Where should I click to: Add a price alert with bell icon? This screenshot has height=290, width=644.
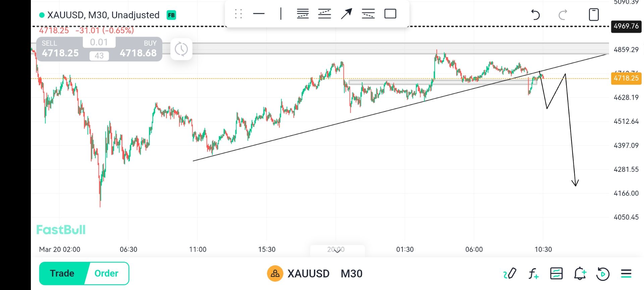tap(580, 274)
